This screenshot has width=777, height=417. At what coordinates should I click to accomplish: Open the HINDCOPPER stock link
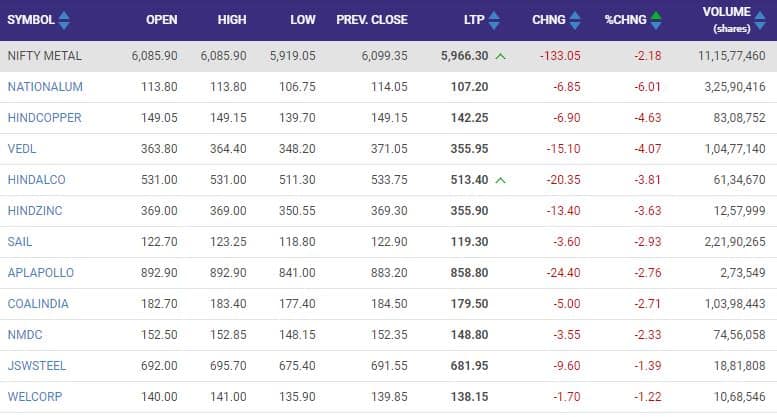pos(44,118)
